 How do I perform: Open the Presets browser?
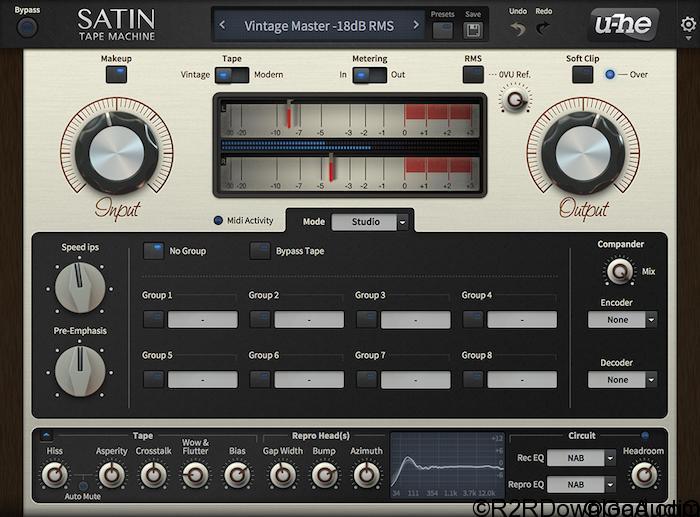pyautogui.click(x=442, y=31)
